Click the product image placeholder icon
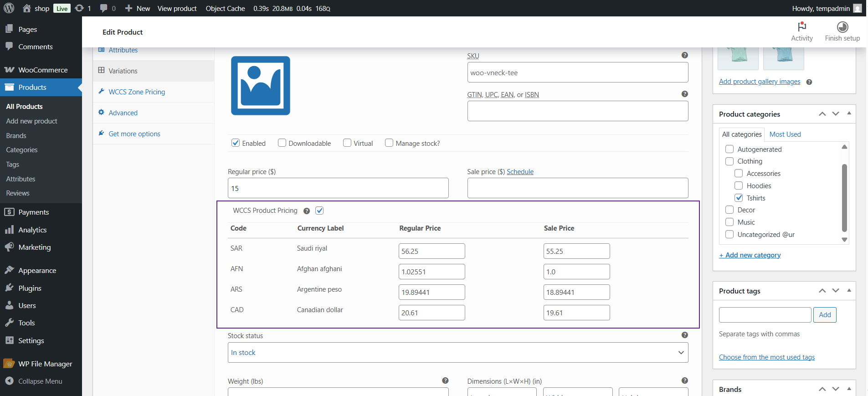Image resolution: width=868 pixels, height=396 pixels. (x=260, y=86)
